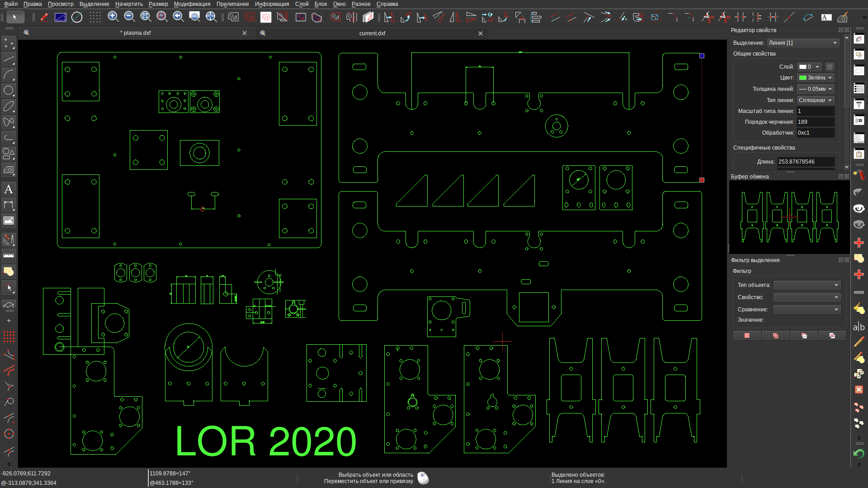This screenshot has width=868, height=488.
Task: Show all layers with the white eye icon
Action: [x=859, y=208]
